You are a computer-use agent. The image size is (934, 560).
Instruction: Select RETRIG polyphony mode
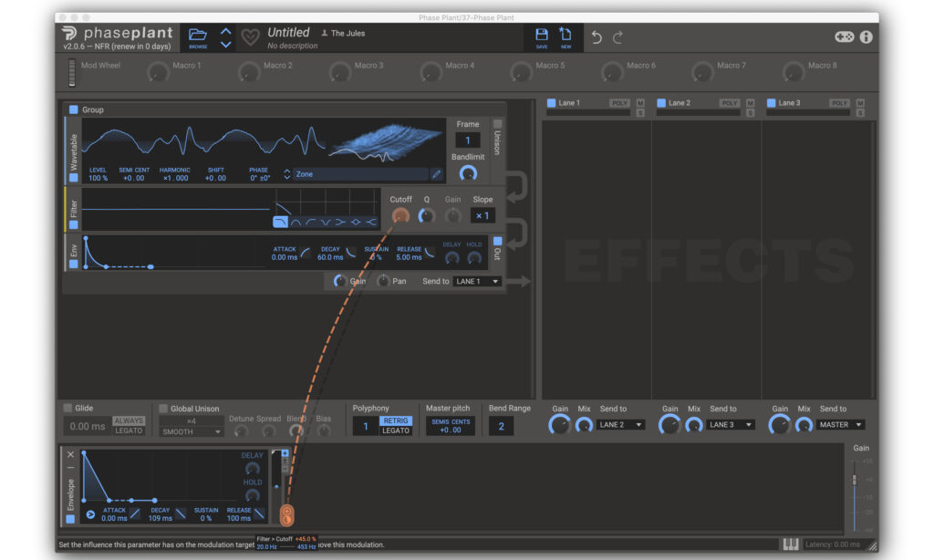[396, 420]
